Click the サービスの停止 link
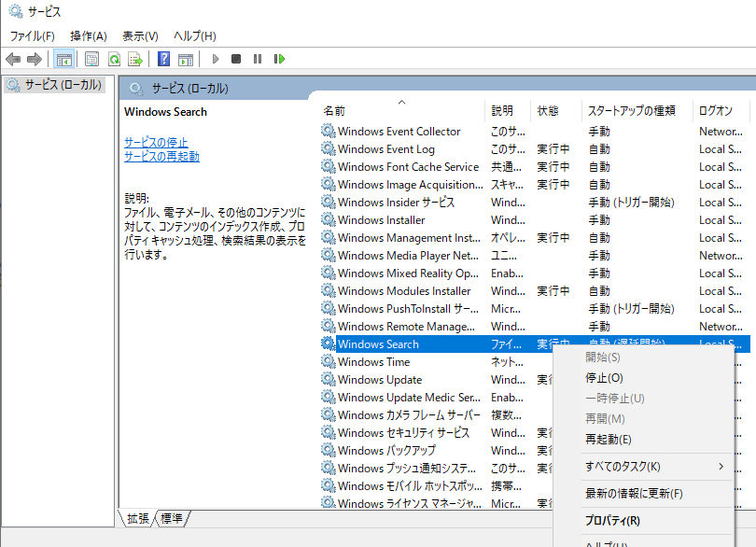This screenshot has height=547, width=756. (x=156, y=142)
